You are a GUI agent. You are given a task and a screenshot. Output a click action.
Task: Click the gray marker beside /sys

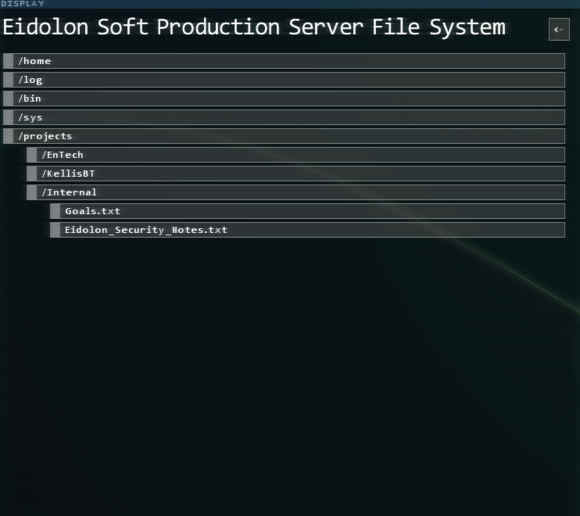tap(8, 118)
